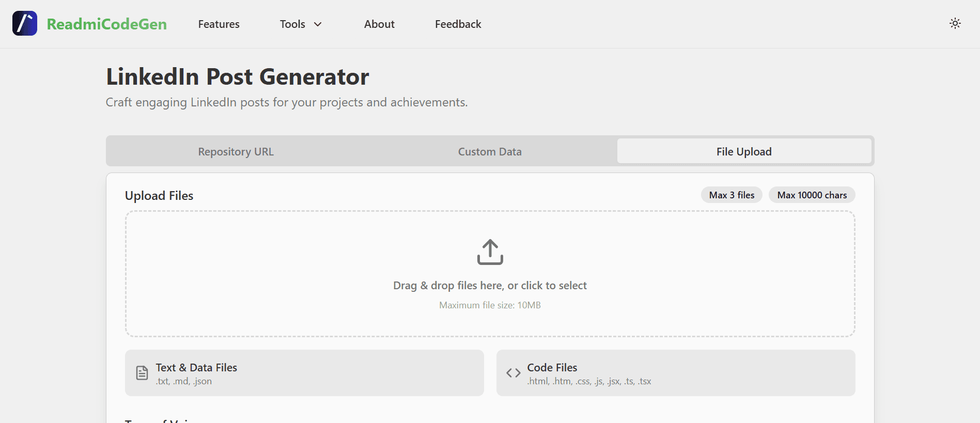Click the upload arrow icon in the dropzone

click(x=490, y=252)
